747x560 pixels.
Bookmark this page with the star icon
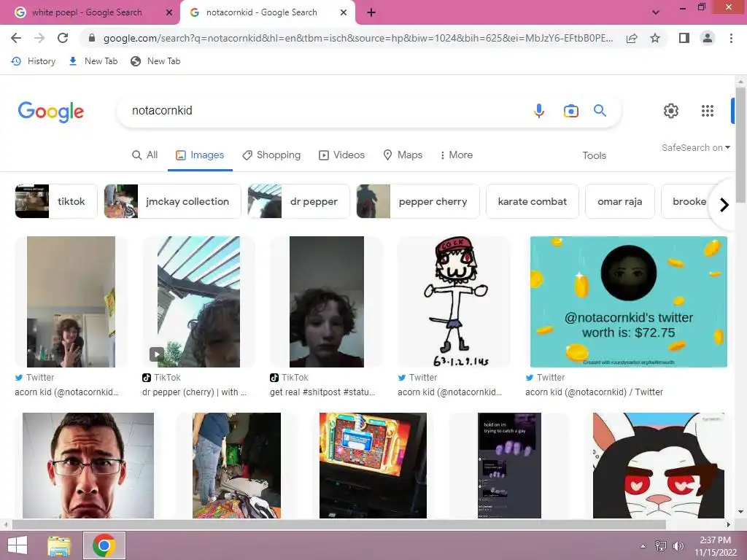pyautogui.click(x=655, y=38)
